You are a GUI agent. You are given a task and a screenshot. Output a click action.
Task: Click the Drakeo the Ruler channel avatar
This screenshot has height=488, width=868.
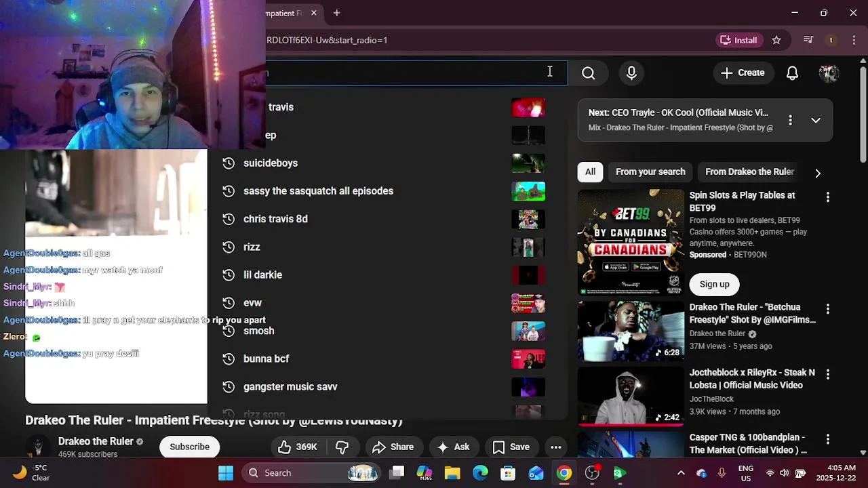[x=38, y=447]
